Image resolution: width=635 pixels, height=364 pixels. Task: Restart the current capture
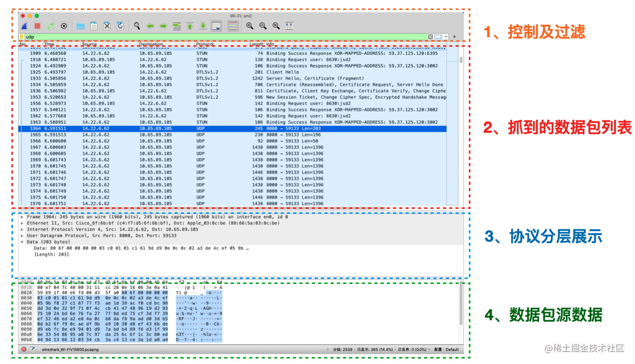click(x=50, y=26)
